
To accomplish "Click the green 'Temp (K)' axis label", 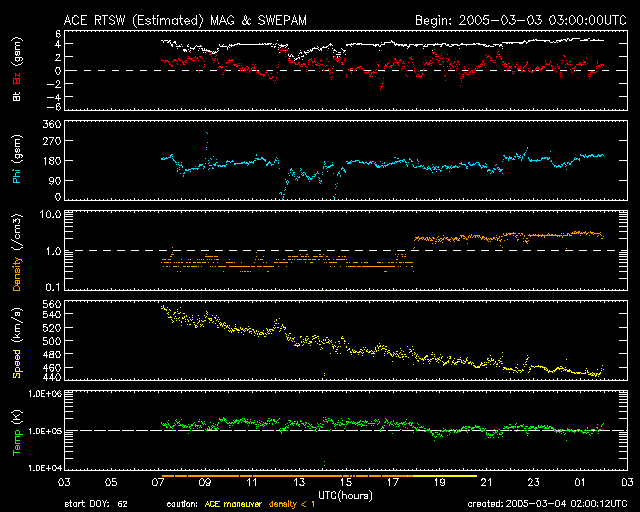I will tap(17, 432).
